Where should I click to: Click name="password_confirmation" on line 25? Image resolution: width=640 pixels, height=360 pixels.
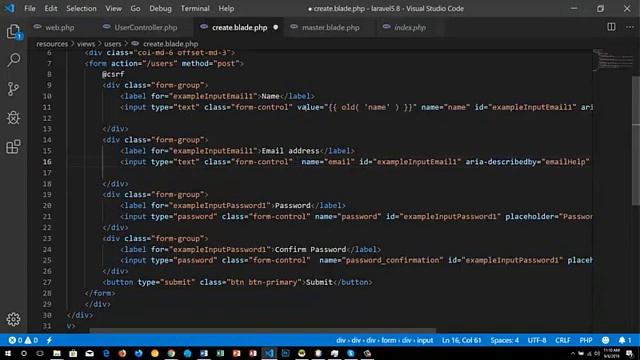pyautogui.click(x=381, y=260)
